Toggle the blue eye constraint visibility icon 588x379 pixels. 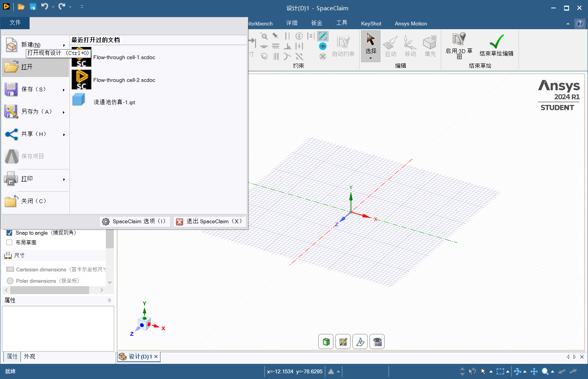click(322, 46)
